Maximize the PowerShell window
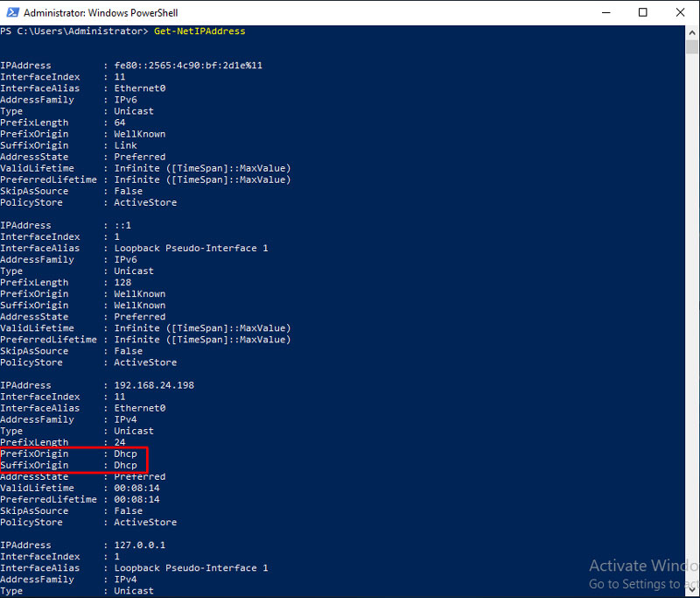 643,12
